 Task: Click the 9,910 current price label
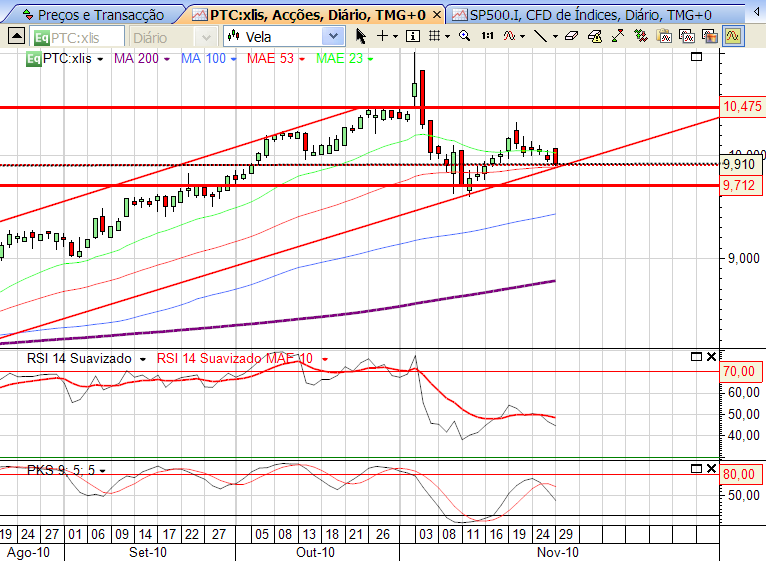click(739, 164)
